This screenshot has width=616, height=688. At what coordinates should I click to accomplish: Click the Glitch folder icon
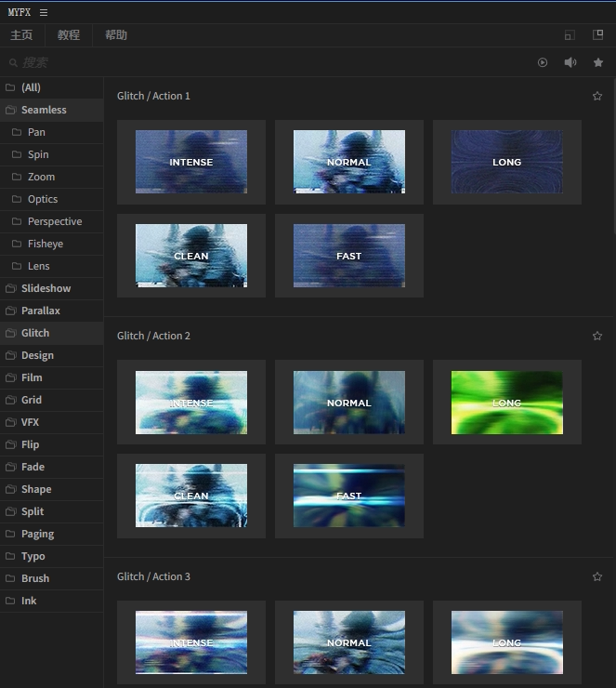10,333
